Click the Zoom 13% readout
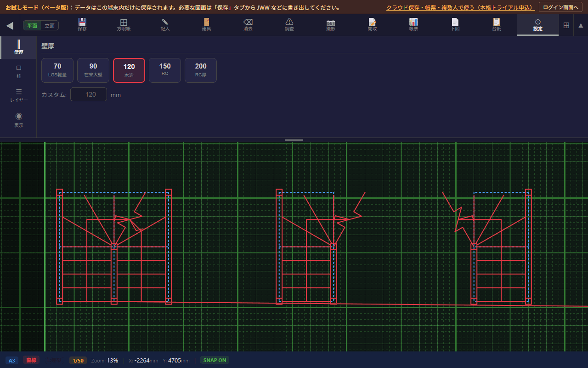 [105, 360]
